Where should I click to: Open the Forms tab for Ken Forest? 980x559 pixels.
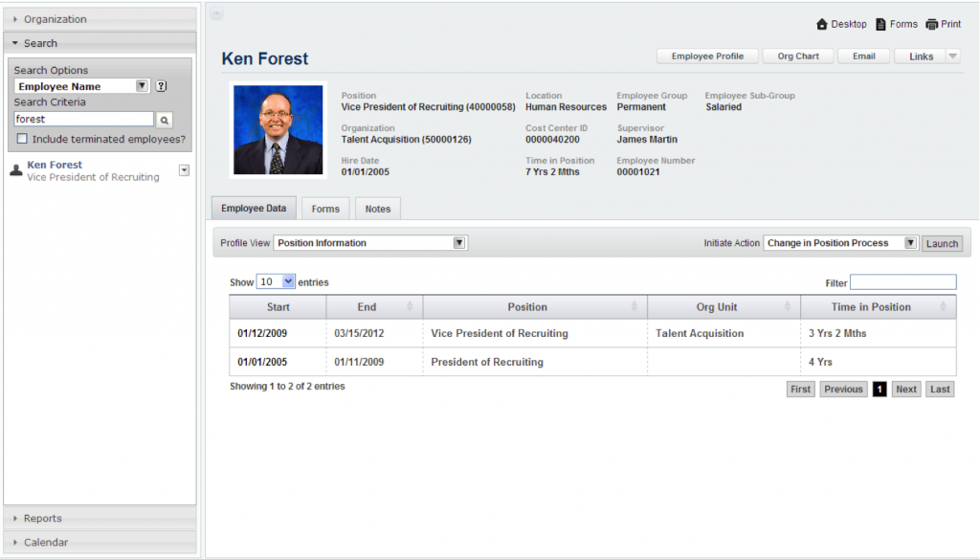pyautogui.click(x=325, y=208)
